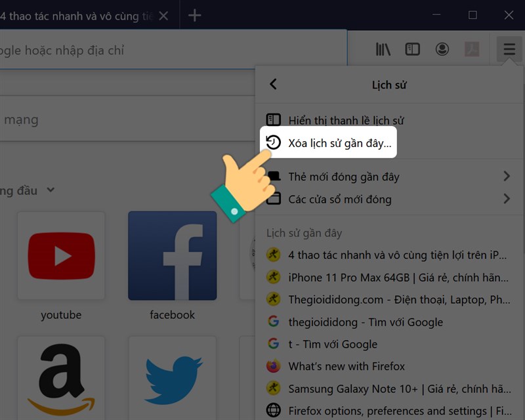Click the Facebook shortcut tile

[x=172, y=255]
